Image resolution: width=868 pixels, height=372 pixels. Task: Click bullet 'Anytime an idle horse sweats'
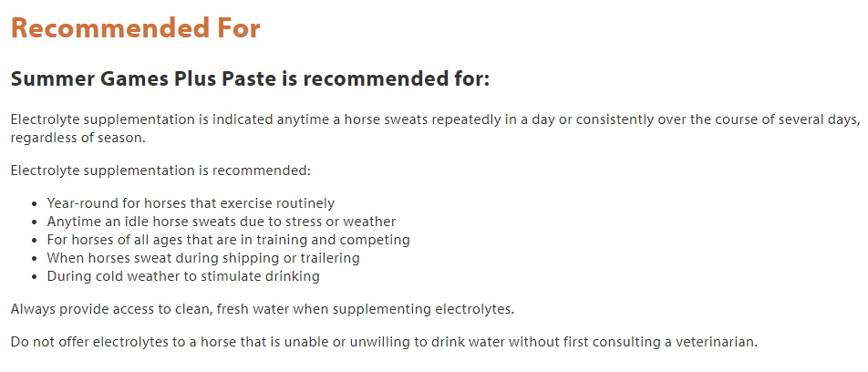pos(221,222)
